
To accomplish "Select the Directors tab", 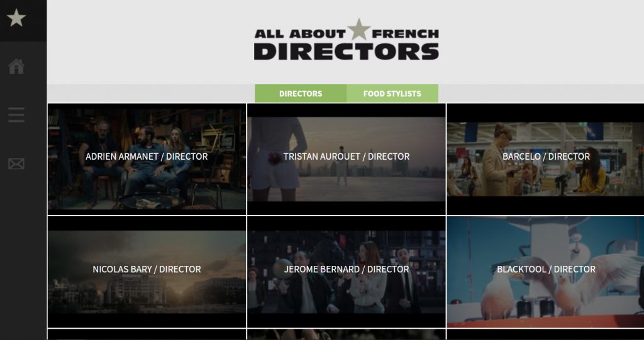I will (301, 94).
